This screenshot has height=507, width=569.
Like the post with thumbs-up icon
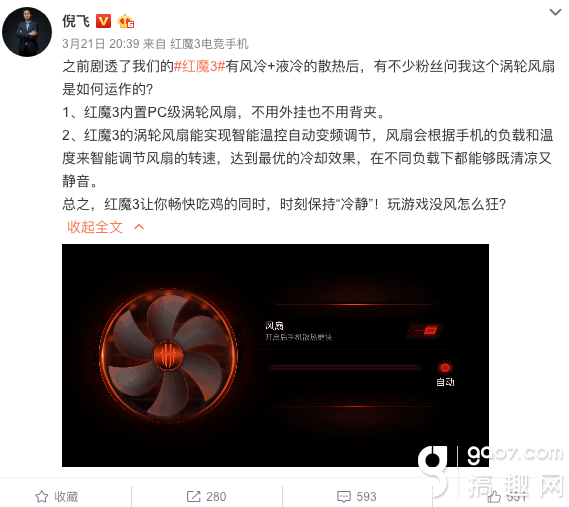coord(494,496)
